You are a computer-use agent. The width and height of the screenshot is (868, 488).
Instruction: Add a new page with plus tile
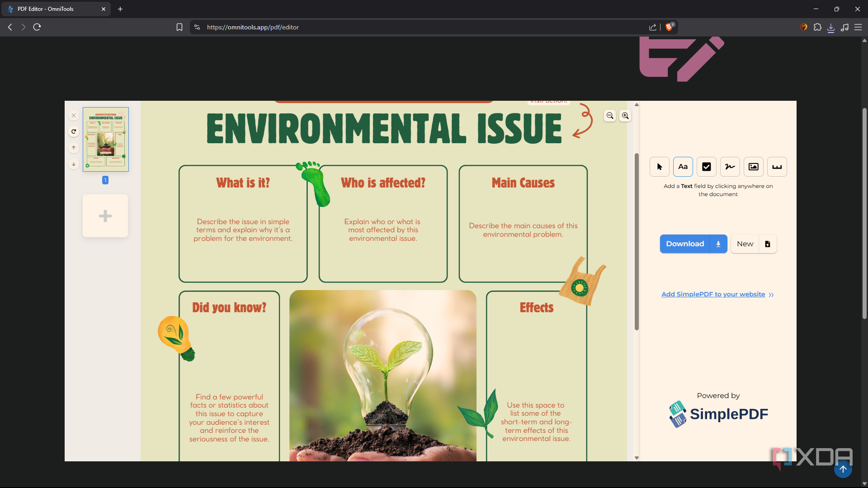point(105,216)
